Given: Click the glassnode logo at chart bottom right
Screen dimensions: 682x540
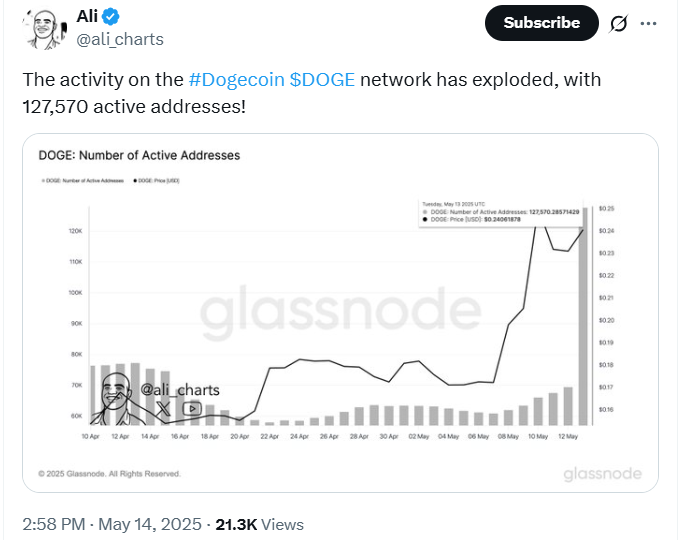Looking at the screenshot, I should pos(602,473).
